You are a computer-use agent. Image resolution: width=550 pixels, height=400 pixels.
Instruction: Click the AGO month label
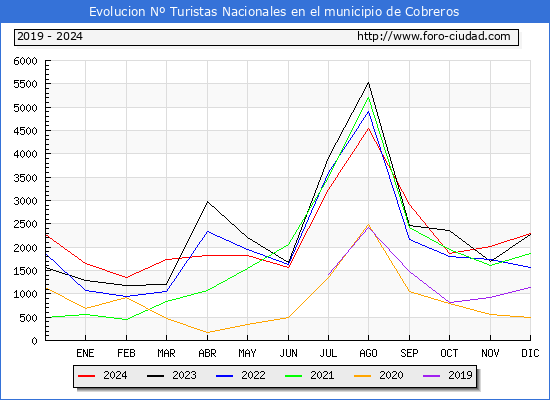point(368,353)
